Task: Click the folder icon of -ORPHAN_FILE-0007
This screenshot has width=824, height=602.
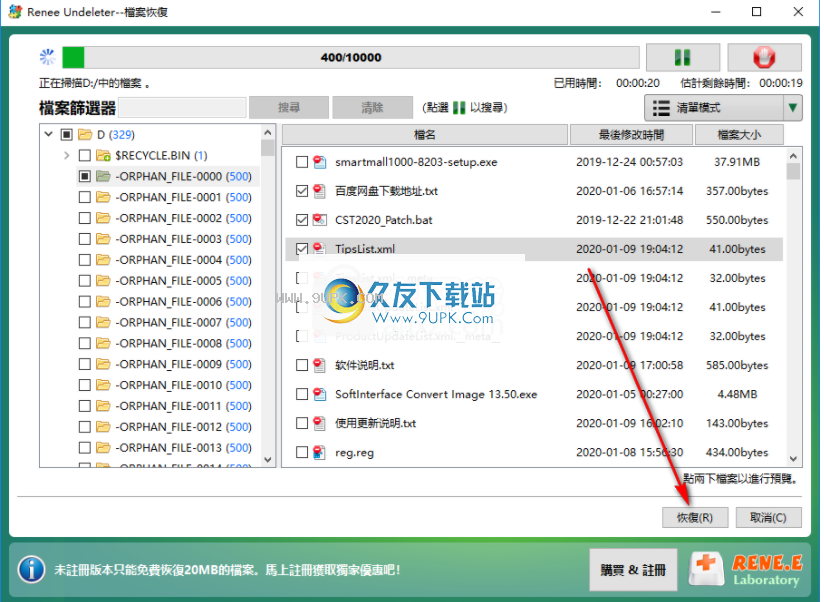Action: (x=104, y=322)
